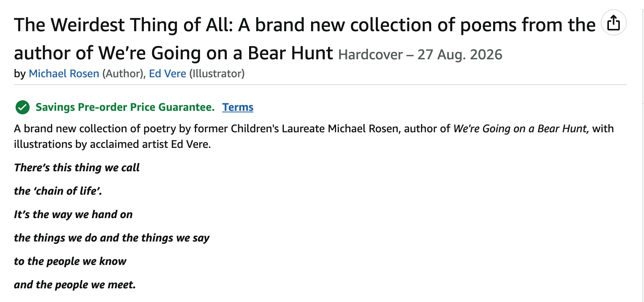Click the 'Savings Pre-order Price Guarantee.' text
Screen dimensions: 644x302
[125, 107]
